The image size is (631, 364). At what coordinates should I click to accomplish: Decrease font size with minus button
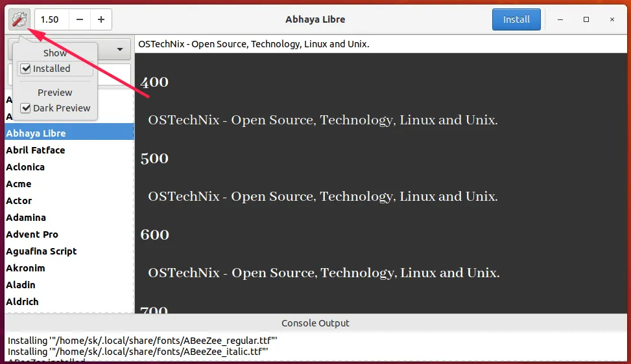pos(80,19)
